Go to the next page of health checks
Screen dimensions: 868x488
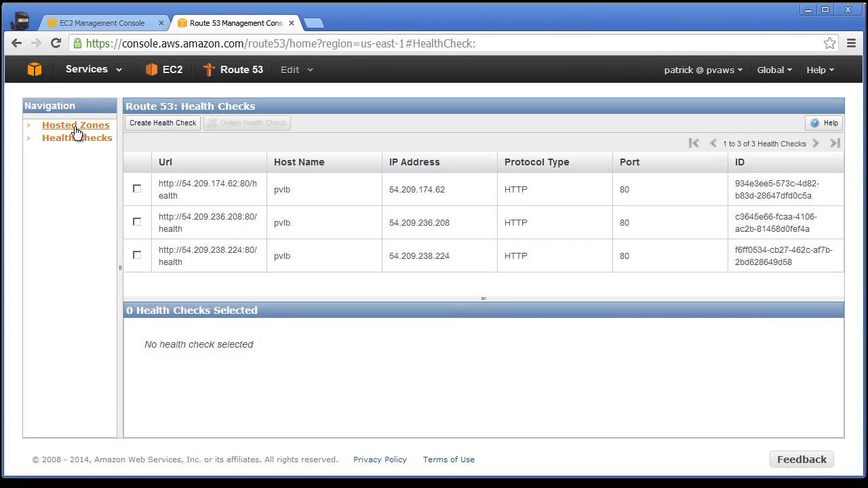816,143
